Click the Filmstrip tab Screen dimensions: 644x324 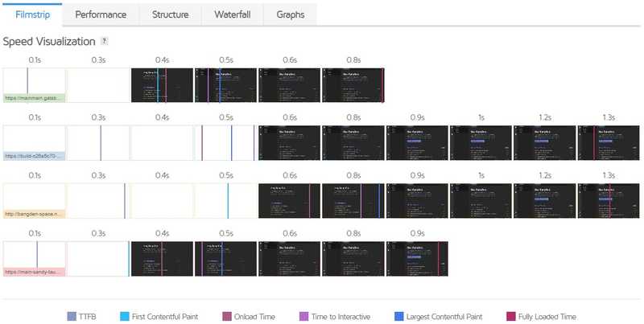coord(34,14)
